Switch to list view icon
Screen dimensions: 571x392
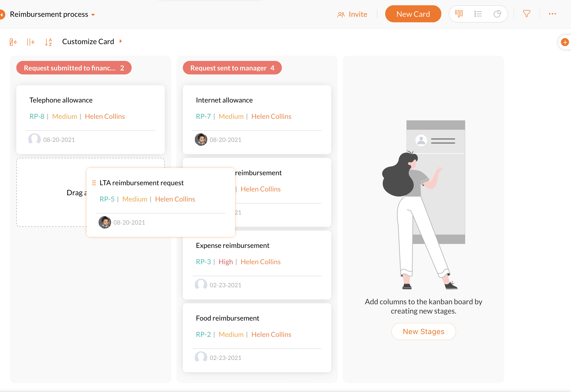[x=478, y=14]
